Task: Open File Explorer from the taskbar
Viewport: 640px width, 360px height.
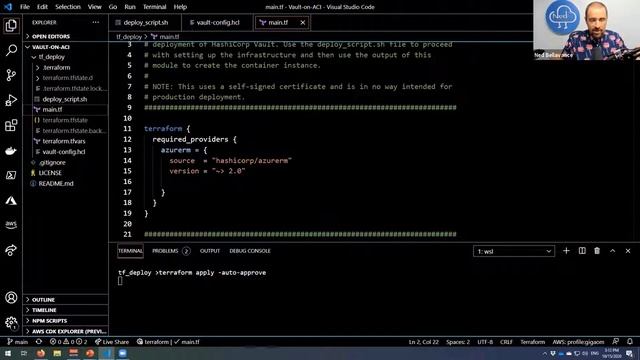Action: click(x=57, y=353)
